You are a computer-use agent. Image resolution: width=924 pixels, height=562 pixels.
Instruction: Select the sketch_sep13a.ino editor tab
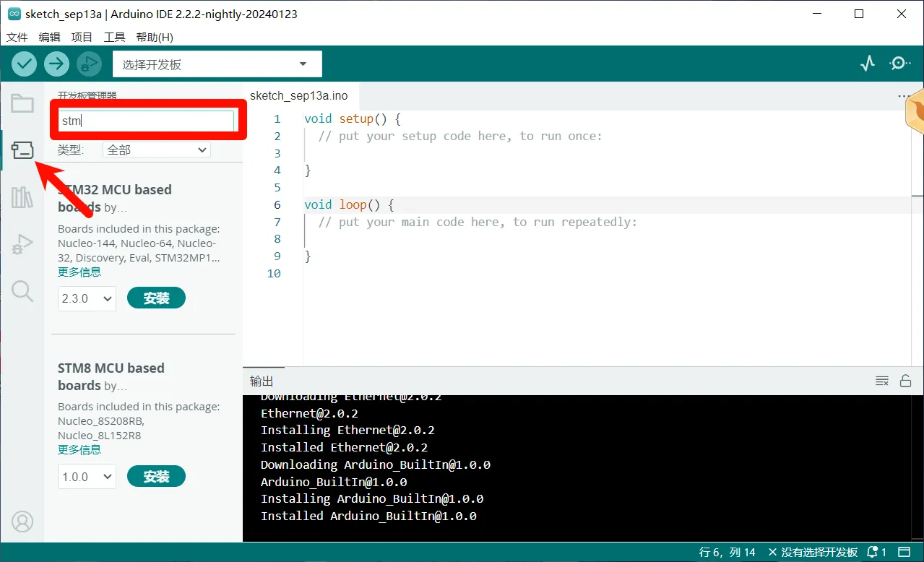pos(298,95)
